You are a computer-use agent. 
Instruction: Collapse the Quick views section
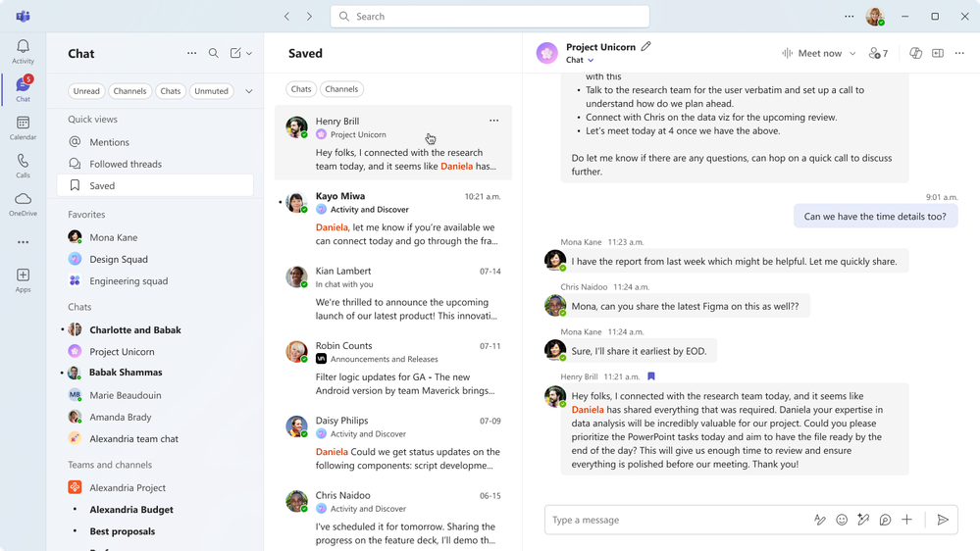(x=92, y=120)
